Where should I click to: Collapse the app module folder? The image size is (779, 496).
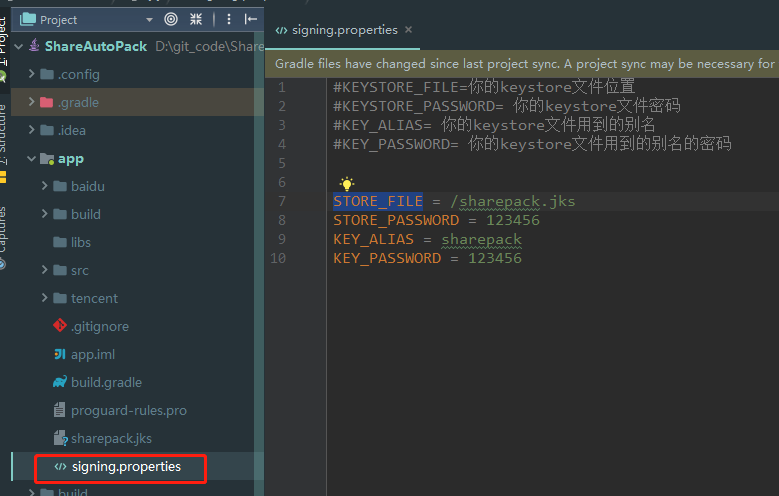[31, 159]
